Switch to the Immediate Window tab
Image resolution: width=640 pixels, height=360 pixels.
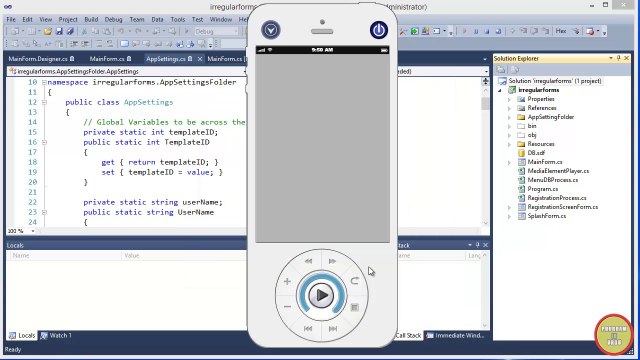click(455, 336)
